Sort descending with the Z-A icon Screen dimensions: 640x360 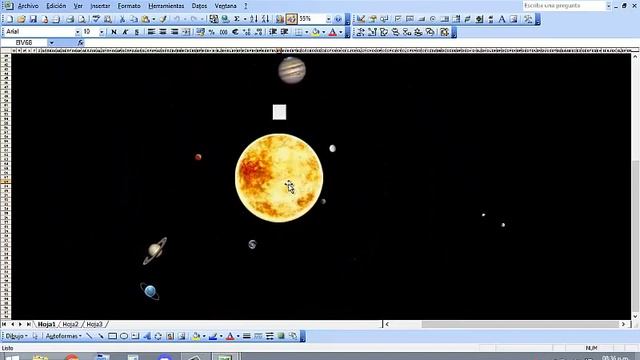point(265,19)
